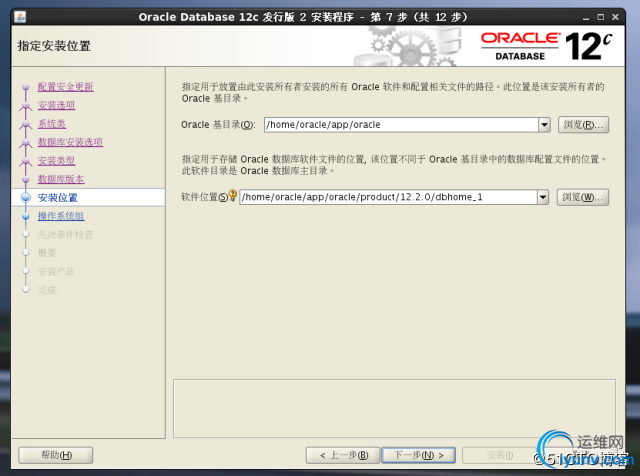This screenshot has height=476, width=640.
Task: Jump to the 安装类型 step
Action: tap(56, 160)
